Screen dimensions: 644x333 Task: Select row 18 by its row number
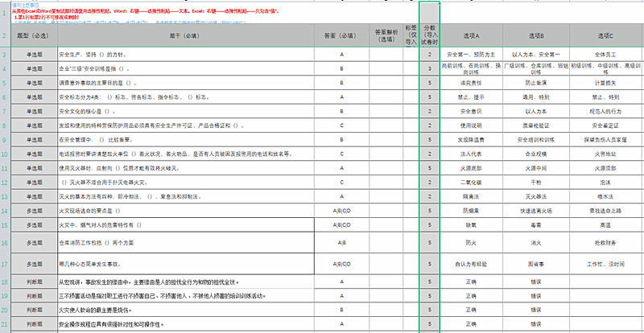tap(4, 282)
